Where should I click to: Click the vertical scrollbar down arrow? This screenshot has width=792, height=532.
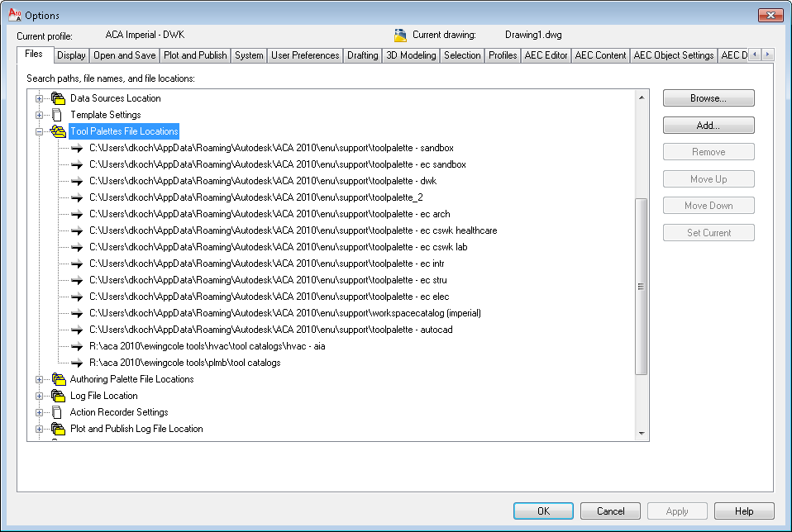tap(642, 433)
